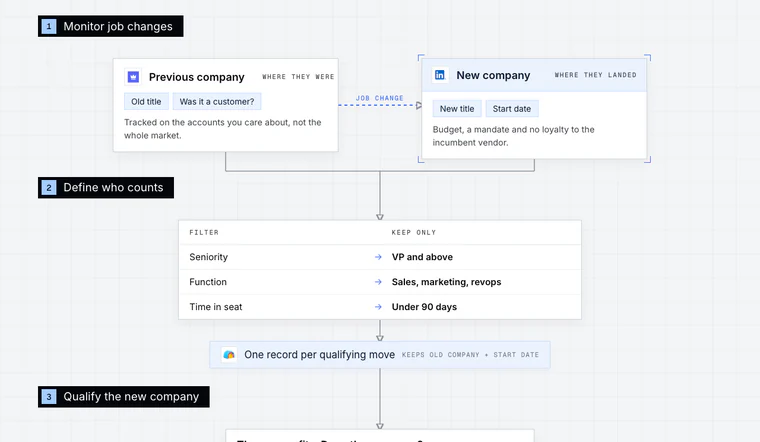Screen dimensions: 760x442
Task: Select the 'New title' tag
Action: tap(457, 109)
